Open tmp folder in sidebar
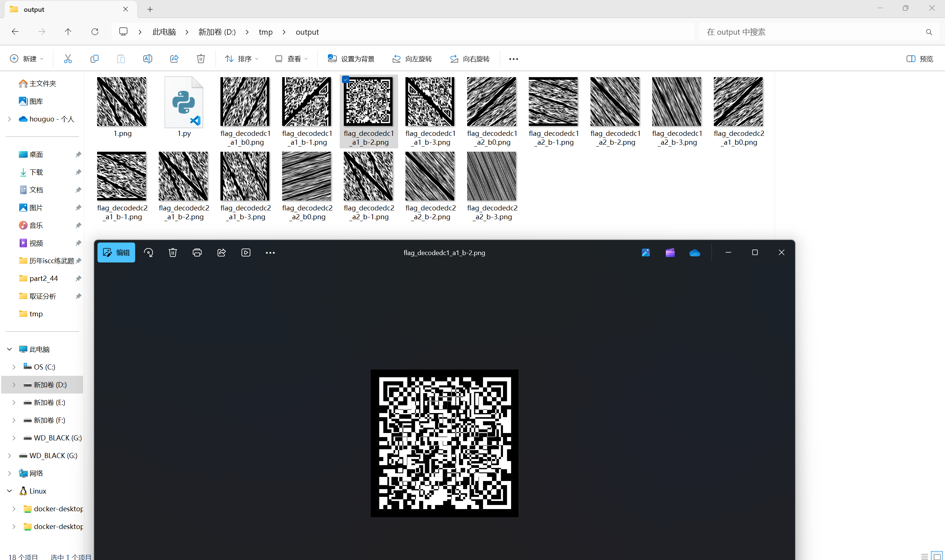Screen dimensions: 945x560 (x=31, y=313)
